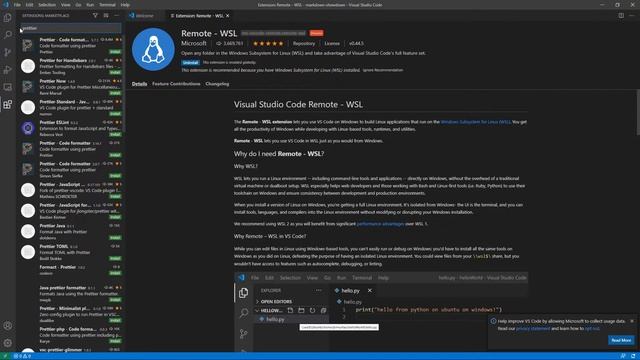Viewport: 640px width, 360px height.
Task: Open the Repository link
Action: click(304, 43)
